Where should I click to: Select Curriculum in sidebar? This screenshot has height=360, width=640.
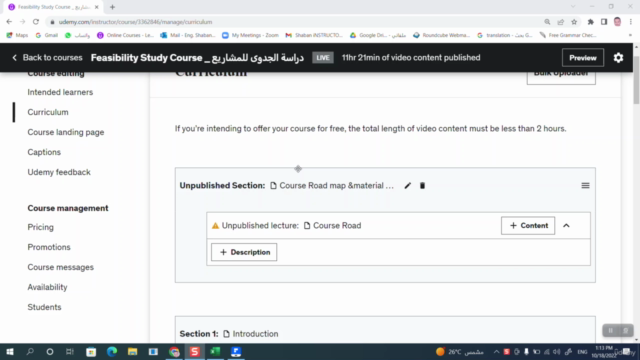48,112
